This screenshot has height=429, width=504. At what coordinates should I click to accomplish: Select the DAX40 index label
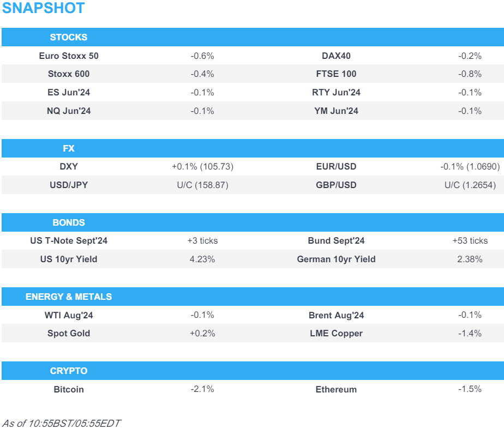tap(336, 56)
